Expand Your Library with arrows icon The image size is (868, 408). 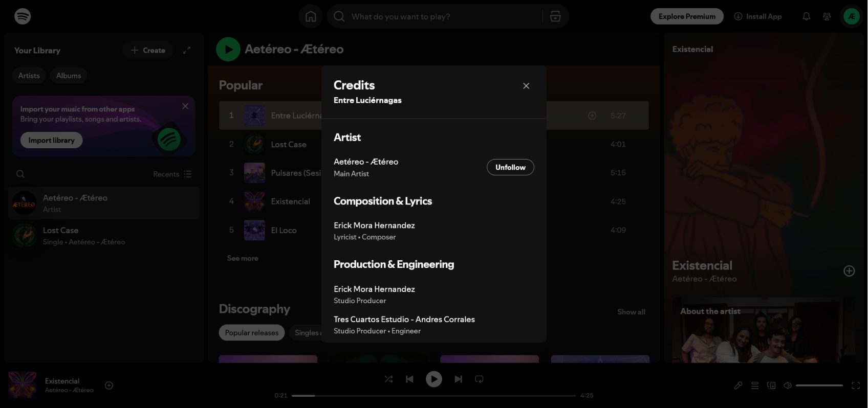point(187,50)
